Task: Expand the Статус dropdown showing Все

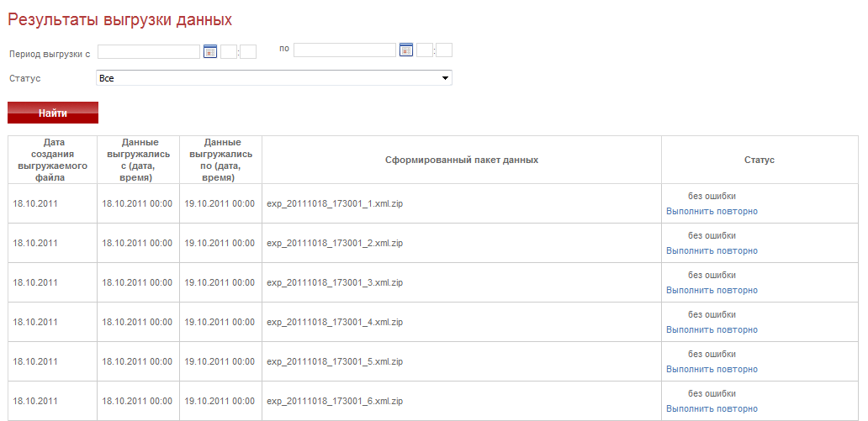Action: click(x=274, y=78)
